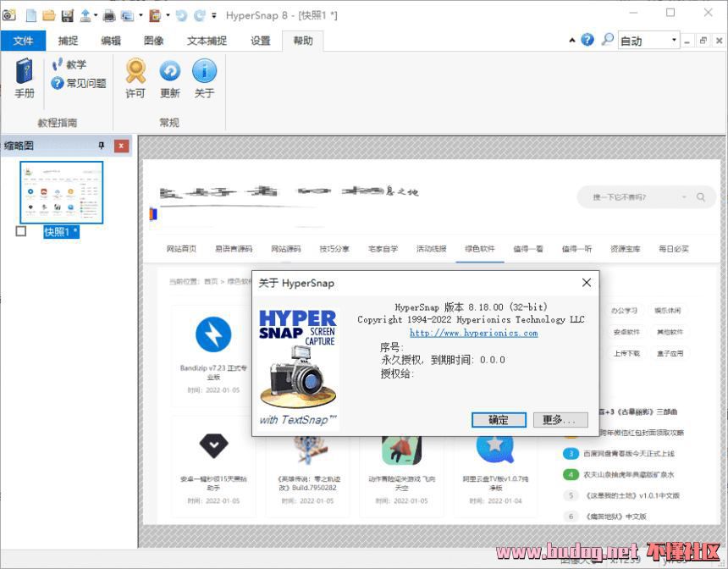The height and width of the screenshot is (569, 728).
Task: Click the 序号: label in the dialog
Action: [x=392, y=347]
